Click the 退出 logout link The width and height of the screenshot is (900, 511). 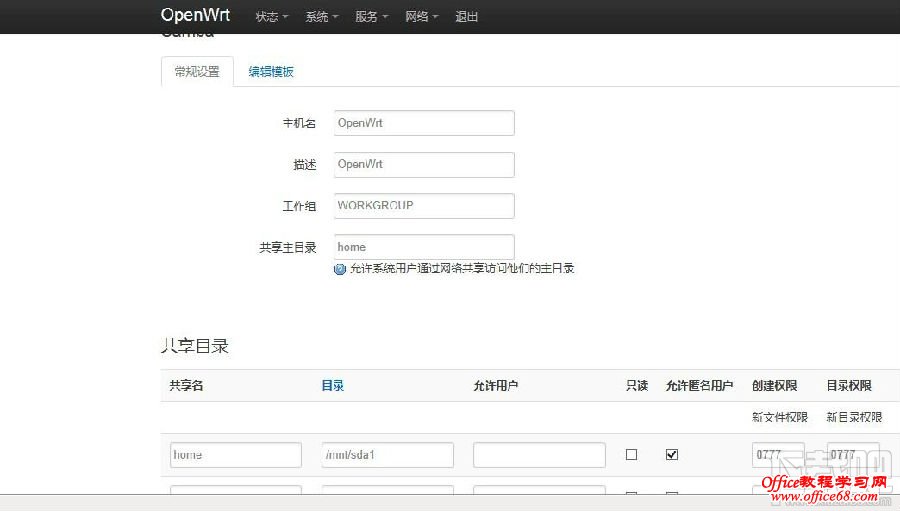point(466,17)
